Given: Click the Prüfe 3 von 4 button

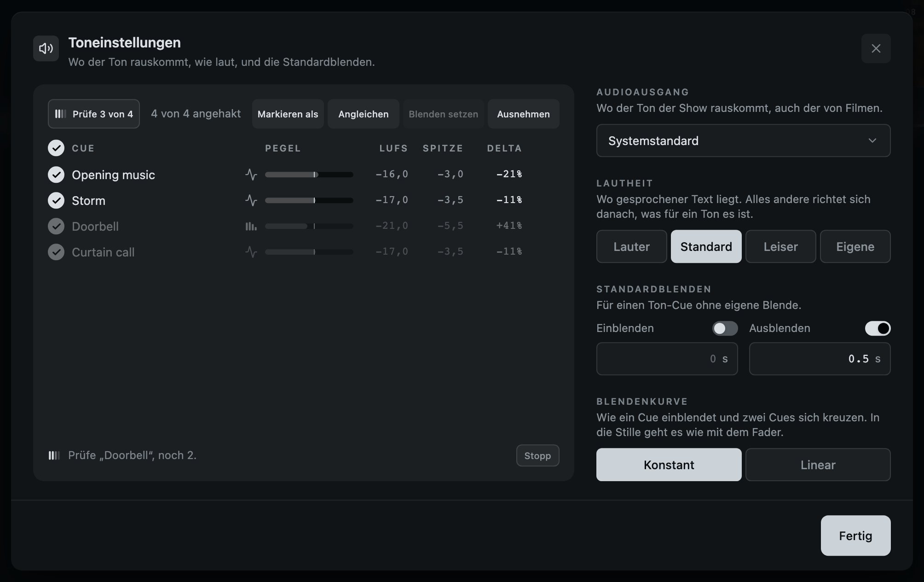Looking at the screenshot, I should click(94, 114).
